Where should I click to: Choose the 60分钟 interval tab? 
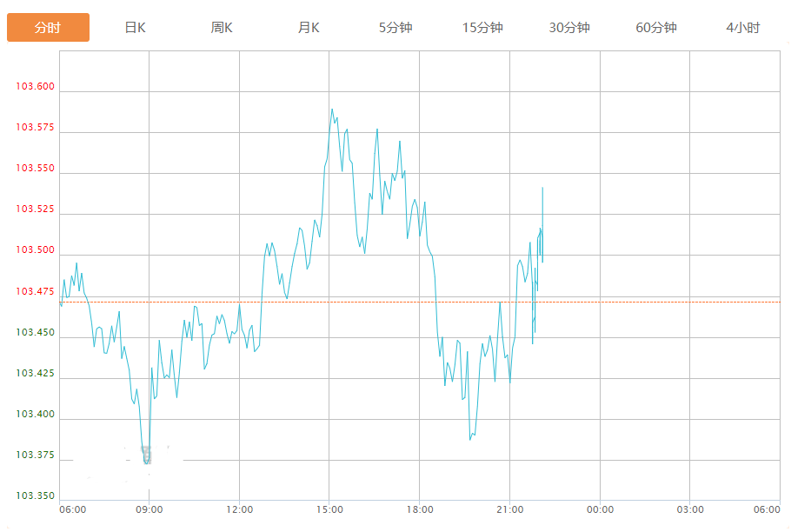tap(656, 28)
